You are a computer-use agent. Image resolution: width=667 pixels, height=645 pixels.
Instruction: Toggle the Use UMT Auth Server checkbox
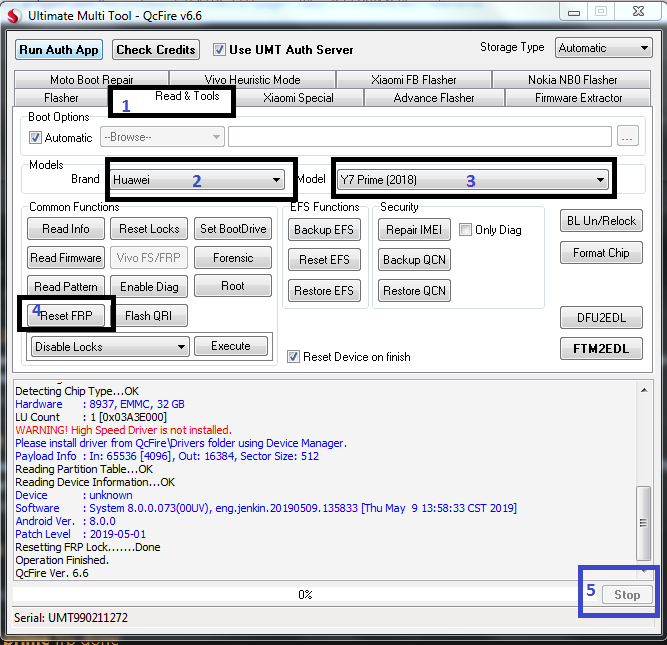click(x=219, y=50)
